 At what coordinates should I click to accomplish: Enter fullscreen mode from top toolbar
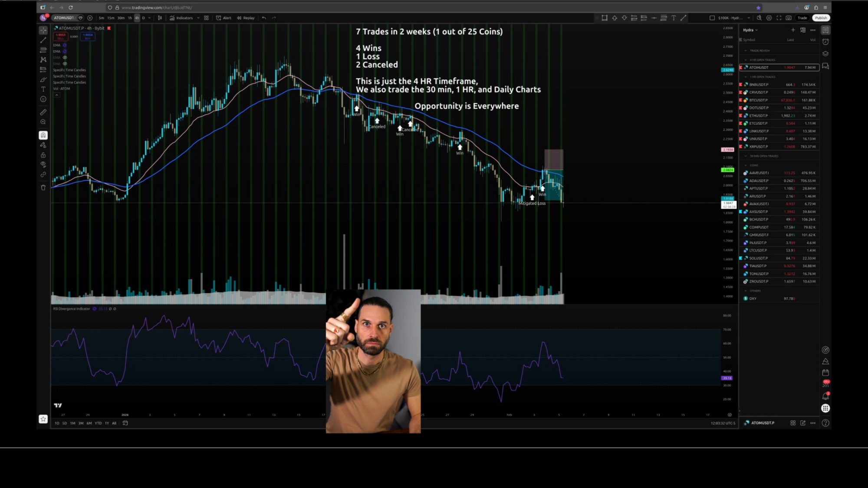coord(779,18)
